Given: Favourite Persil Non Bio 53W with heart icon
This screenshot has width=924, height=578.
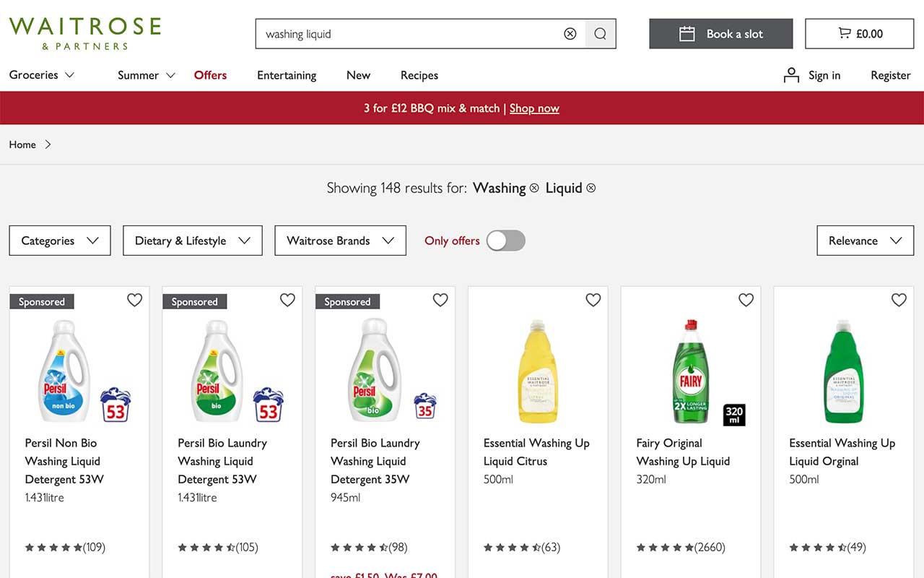Looking at the screenshot, I should click(x=135, y=300).
